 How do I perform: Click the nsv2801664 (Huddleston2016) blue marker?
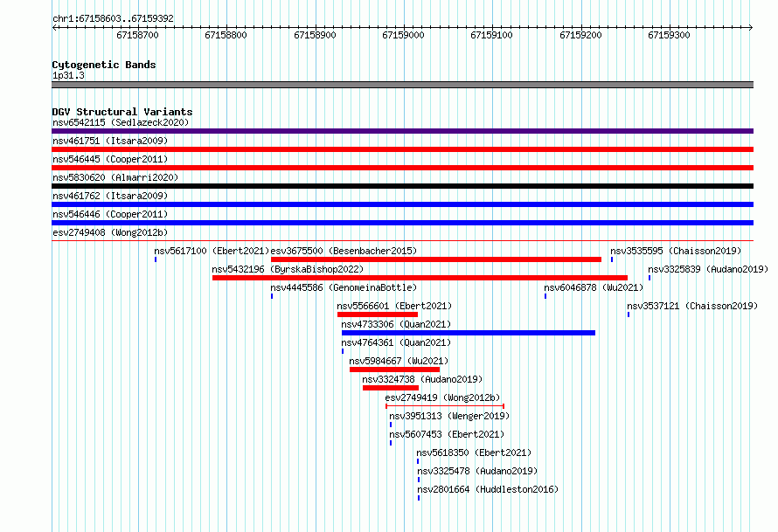click(418, 498)
